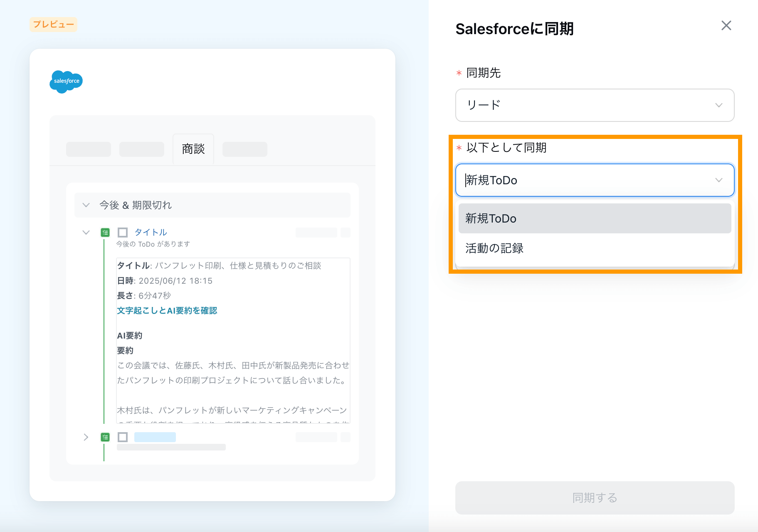Click 今後の ToDo があります text
The height and width of the screenshot is (532, 758).
pyautogui.click(x=153, y=244)
